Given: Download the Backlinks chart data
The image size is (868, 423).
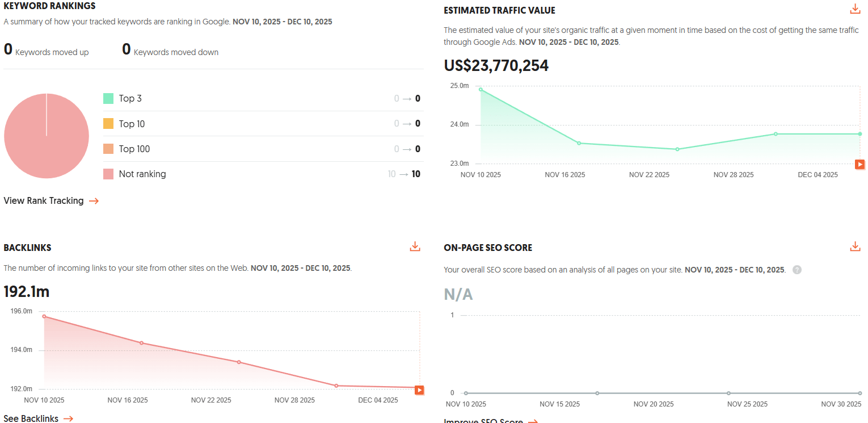Looking at the screenshot, I should [x=415, y=246].
